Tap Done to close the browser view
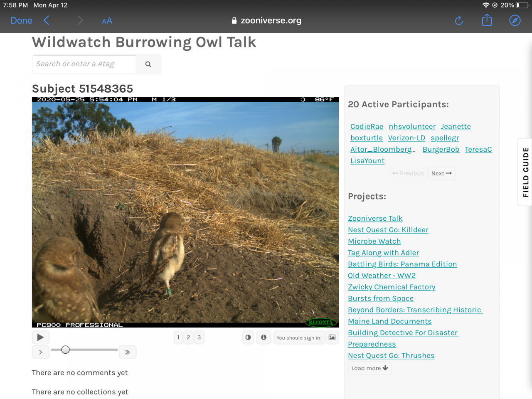 coord(21,20)
